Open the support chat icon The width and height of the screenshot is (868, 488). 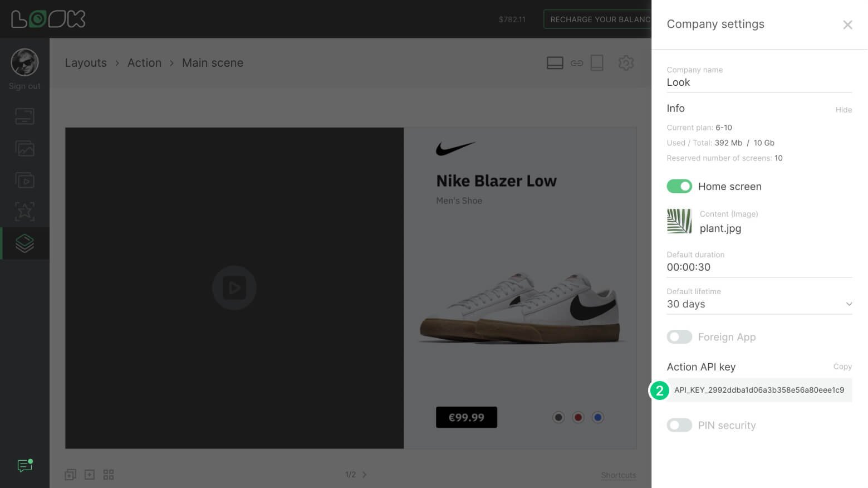point(24,466)
